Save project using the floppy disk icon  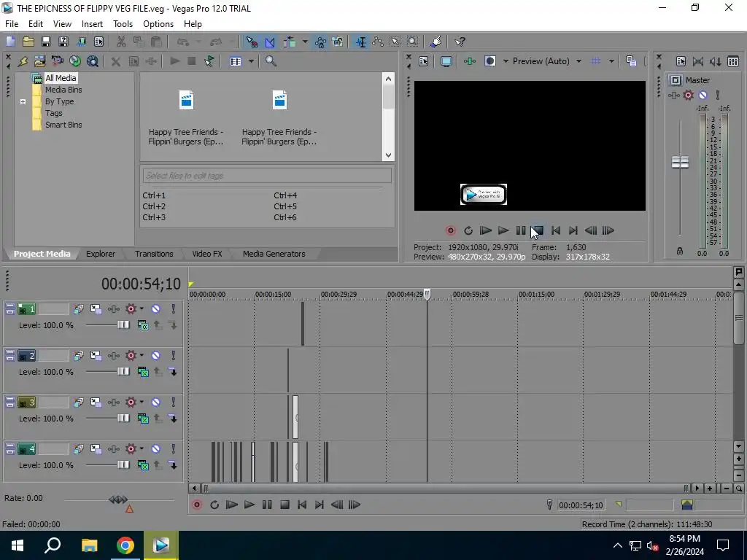[46, 42]
